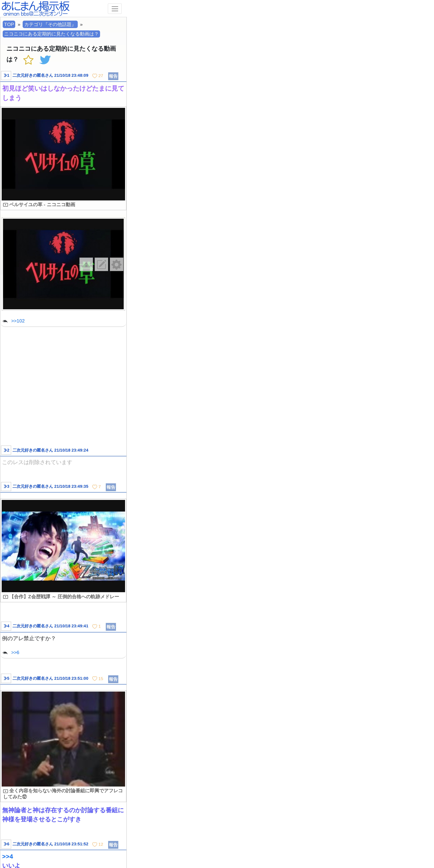Open debate show video thumbnail in post 5
Image resolution: width=434 pixels, height=868 pixels.
pyautogui.click(x=63, y=739)
